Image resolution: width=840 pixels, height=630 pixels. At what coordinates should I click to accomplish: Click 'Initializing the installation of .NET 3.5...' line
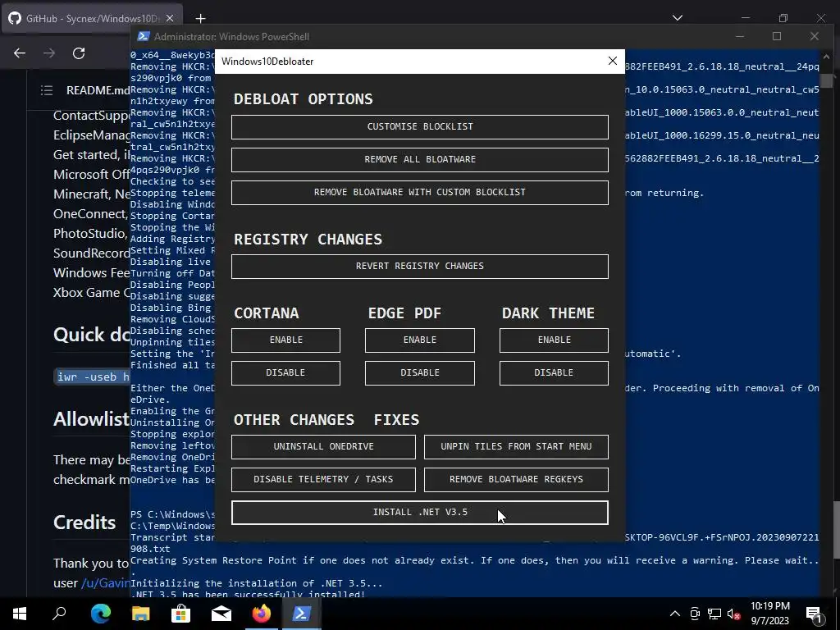point(257,583)
